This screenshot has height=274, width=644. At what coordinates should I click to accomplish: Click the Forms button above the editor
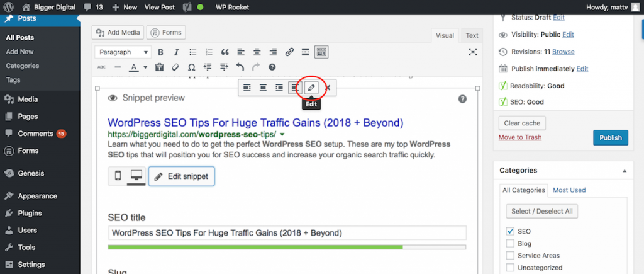point(167,33)
